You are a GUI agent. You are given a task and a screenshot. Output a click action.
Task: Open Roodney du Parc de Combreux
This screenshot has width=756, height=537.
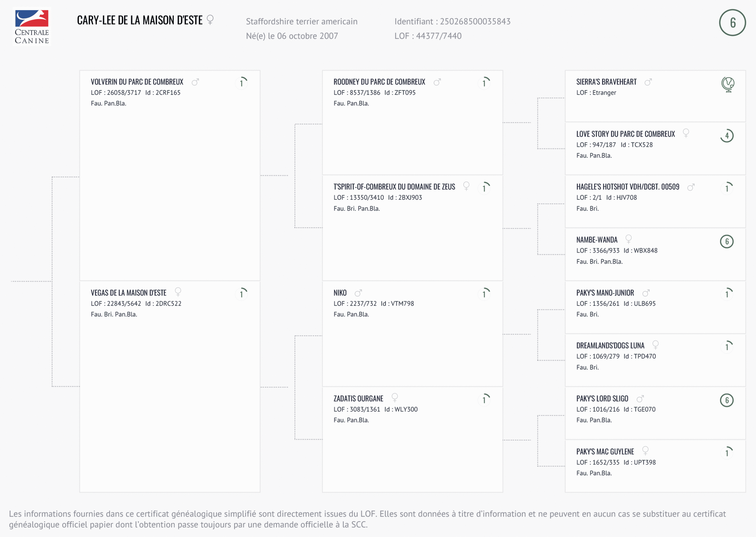[379, 82]
